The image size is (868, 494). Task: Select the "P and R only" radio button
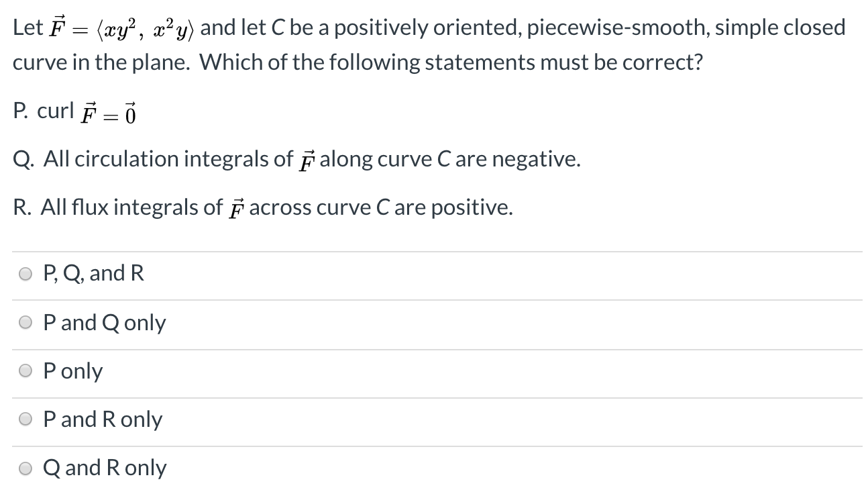click(25, 419)
